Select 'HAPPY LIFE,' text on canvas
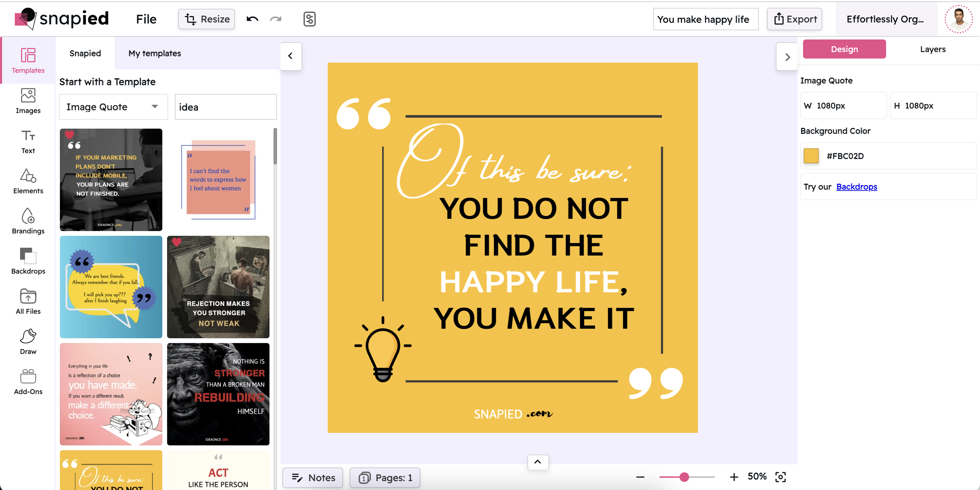The width and height of the screenshot is (980, 490). (533, 282)
